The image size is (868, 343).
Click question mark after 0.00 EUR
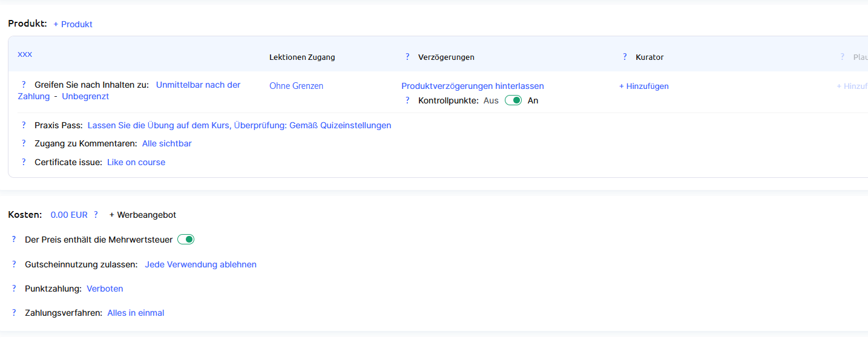pyautogui.click(x=96, y=215)
